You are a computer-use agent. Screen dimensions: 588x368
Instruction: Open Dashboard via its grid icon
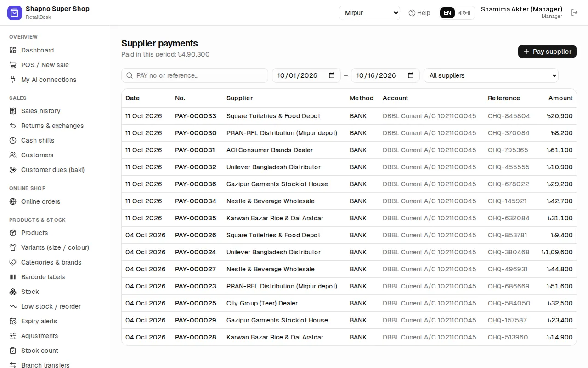tap(13, 50)
